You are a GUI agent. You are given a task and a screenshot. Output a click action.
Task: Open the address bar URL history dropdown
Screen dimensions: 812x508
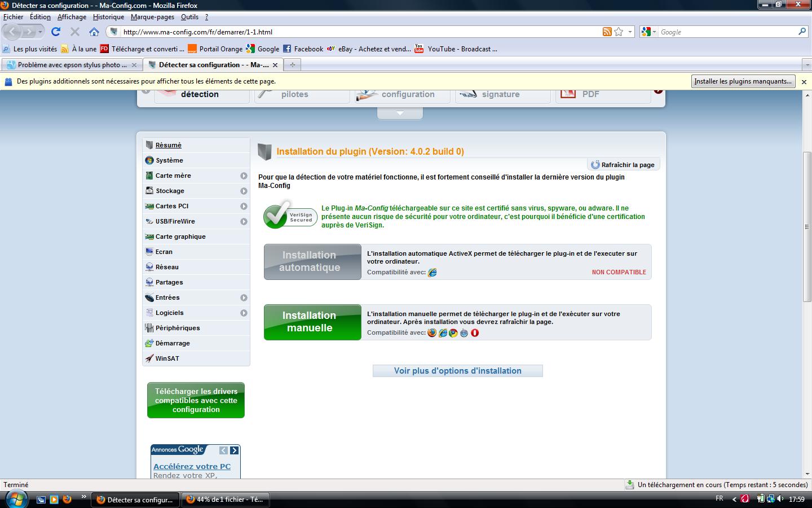tap(630, 32)
